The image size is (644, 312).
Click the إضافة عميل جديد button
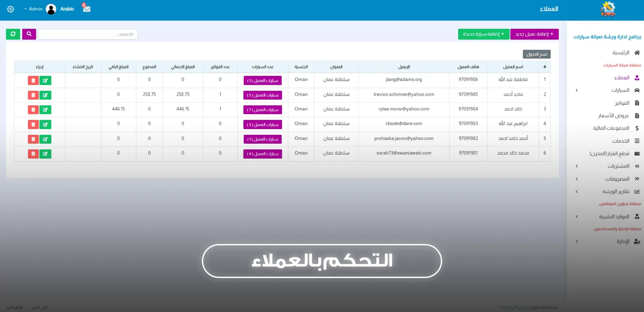point(534,34)
